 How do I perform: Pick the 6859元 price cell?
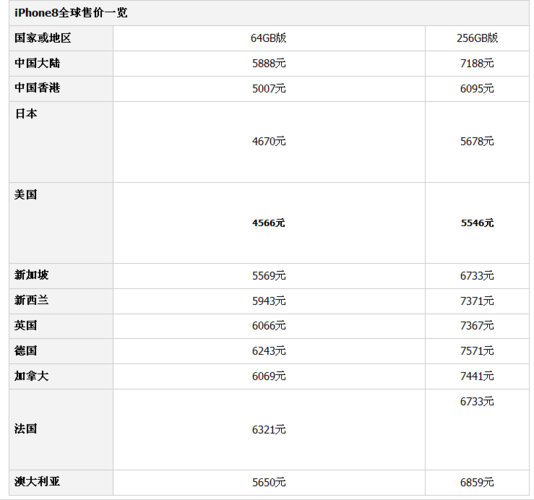pyautogui.click(x=477, y=482)
